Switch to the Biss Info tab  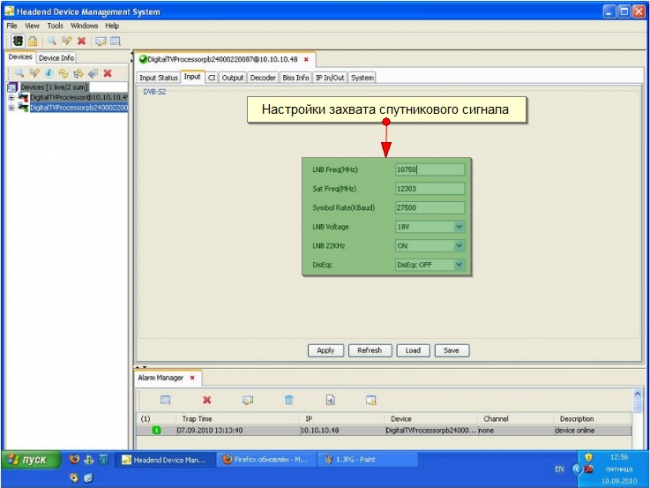296,78
